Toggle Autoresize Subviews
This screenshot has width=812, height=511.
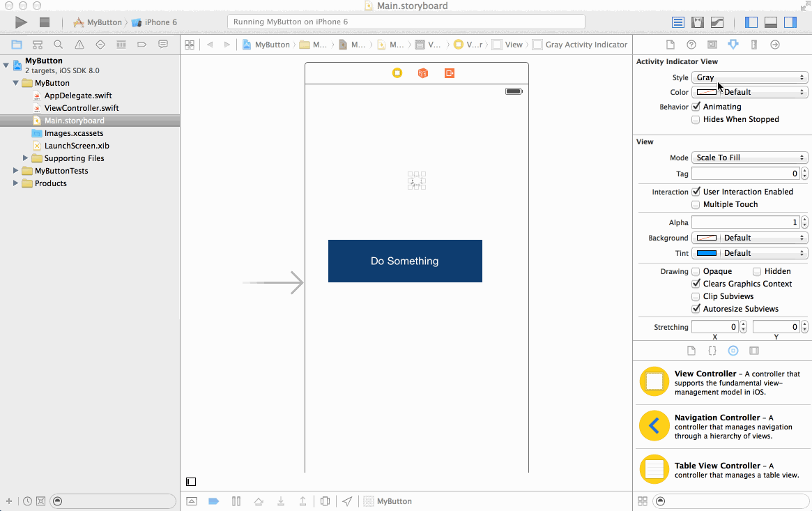point(696,309)
